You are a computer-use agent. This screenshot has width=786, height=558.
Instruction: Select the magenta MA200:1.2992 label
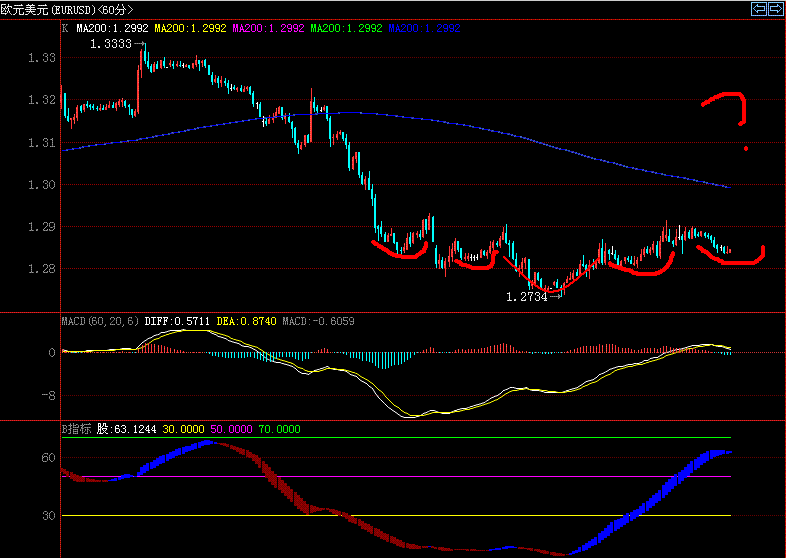pos(268,28)
